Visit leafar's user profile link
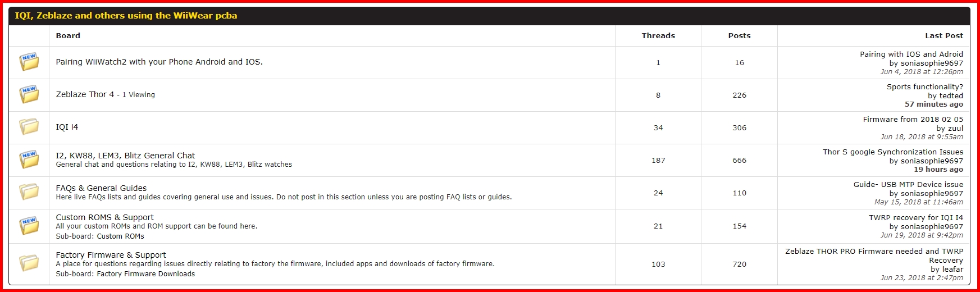 pyautogui.click(x=952, y=270)
